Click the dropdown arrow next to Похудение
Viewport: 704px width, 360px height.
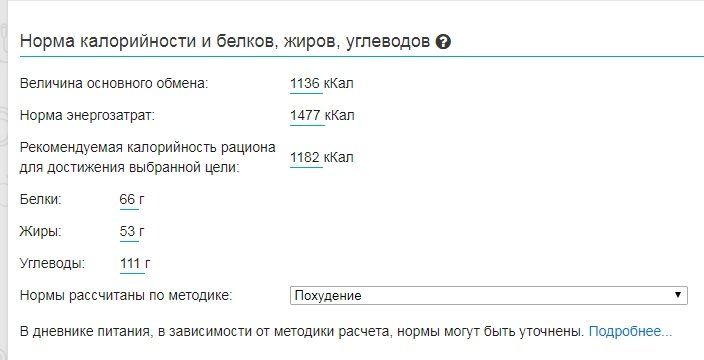pos(678,295)
